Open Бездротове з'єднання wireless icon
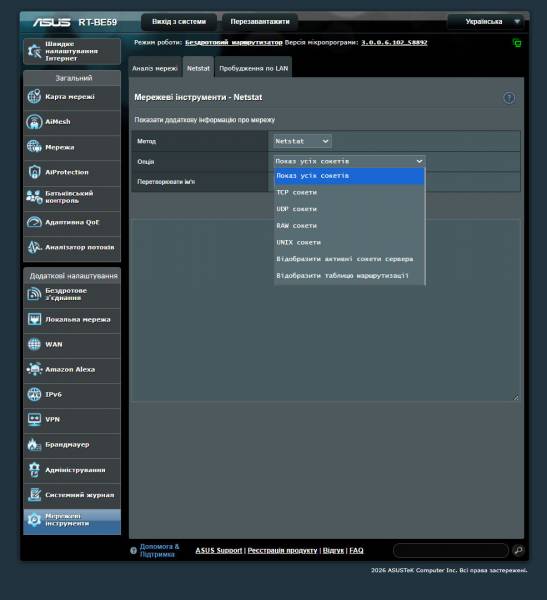Screen dimensions: 547x600 34,294
